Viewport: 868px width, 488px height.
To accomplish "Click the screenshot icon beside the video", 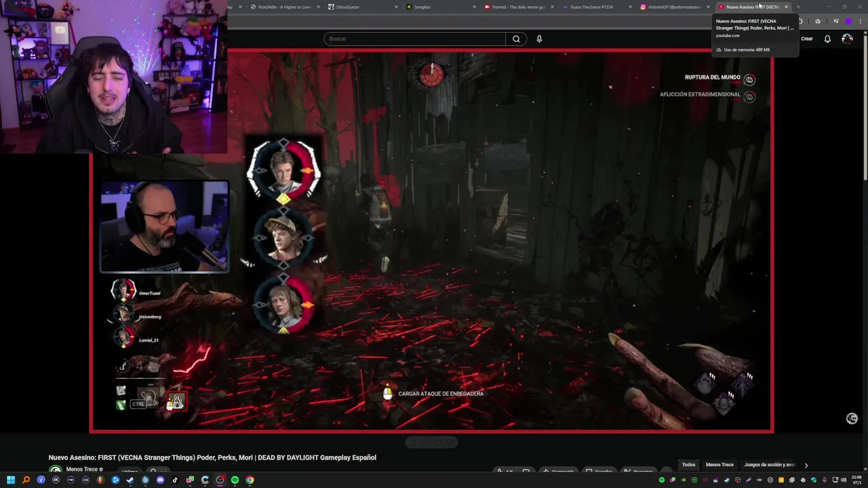I will [x=852, y=419].
